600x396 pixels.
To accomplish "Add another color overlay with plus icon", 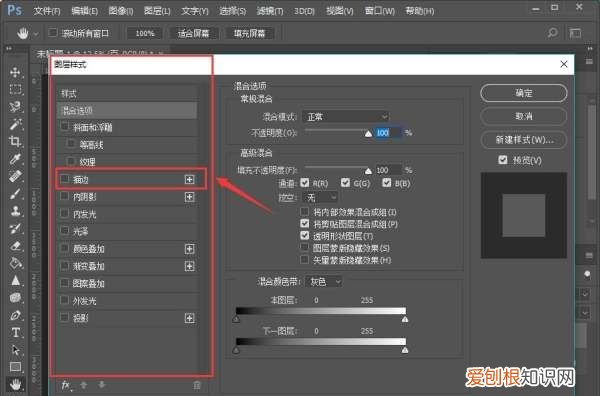I will [x=189, y=249].
